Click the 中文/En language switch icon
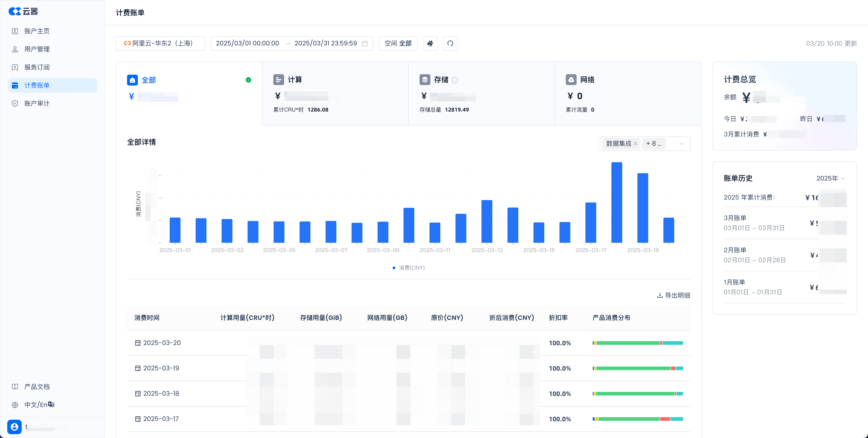Image resolution: width=868 pixels, height=438 pixels. pos(51,404)
